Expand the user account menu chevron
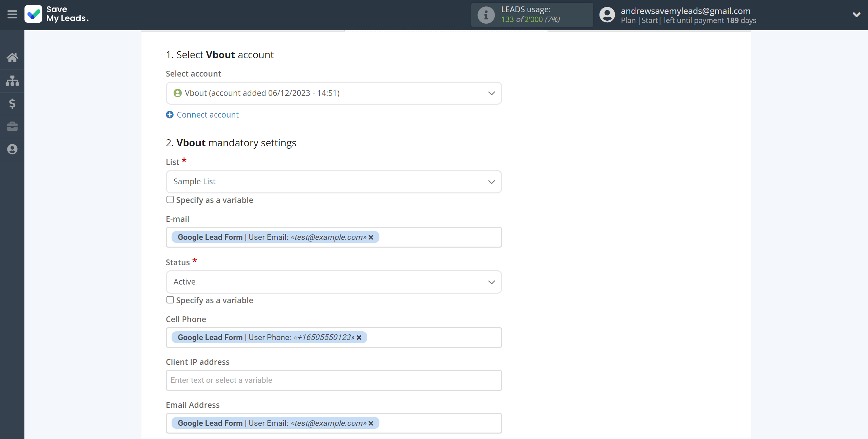Viewport: 868px width, 439px height. [x=856, y=15]
